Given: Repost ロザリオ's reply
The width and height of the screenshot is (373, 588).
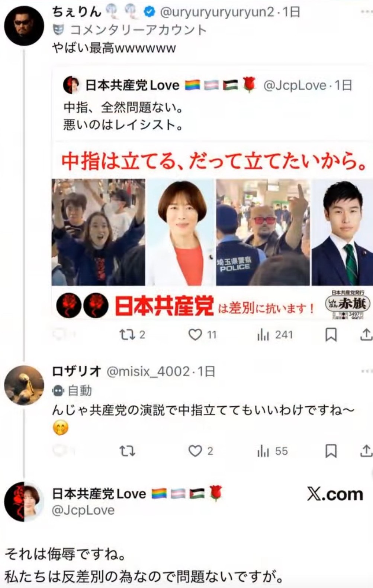Looking at the screenshot, I should point(127,451).
